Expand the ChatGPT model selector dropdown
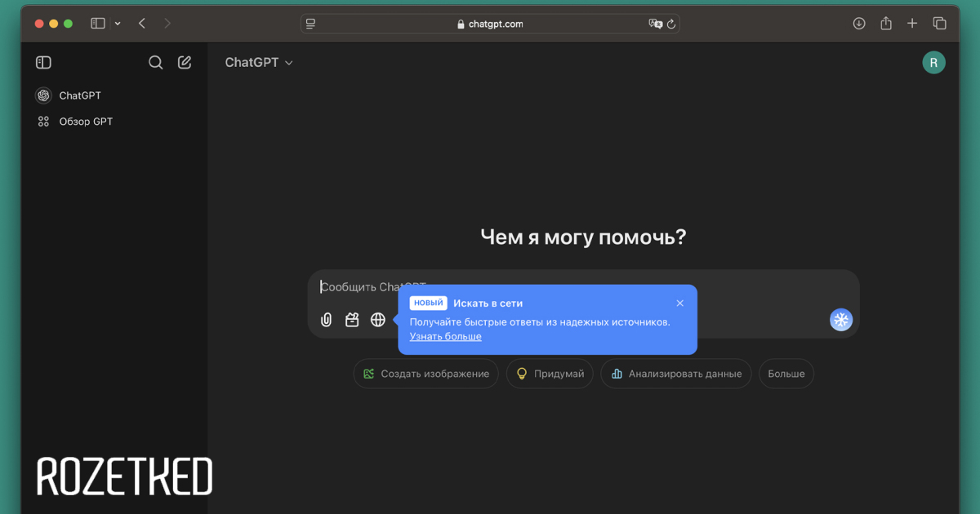This screenshot has width=980, height=514. [258, 63]
